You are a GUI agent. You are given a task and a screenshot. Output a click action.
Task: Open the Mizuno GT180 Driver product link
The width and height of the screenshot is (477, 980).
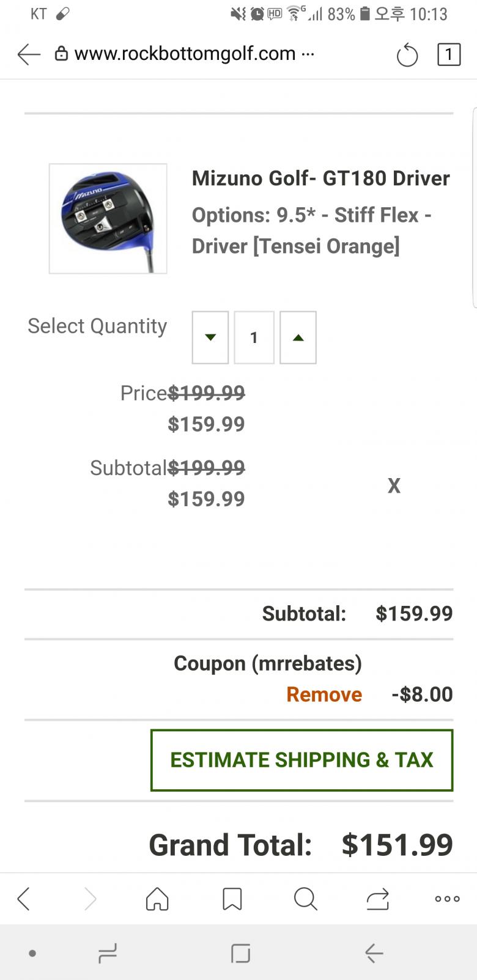point(320,179)
